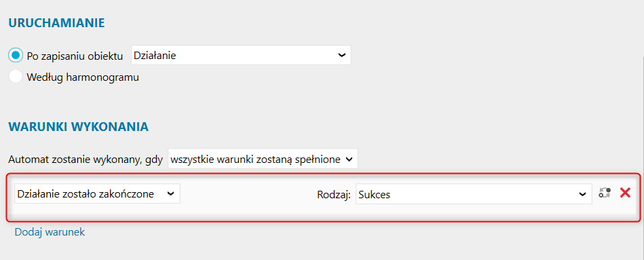Click the 'Dodaj warunek' link

50,232
